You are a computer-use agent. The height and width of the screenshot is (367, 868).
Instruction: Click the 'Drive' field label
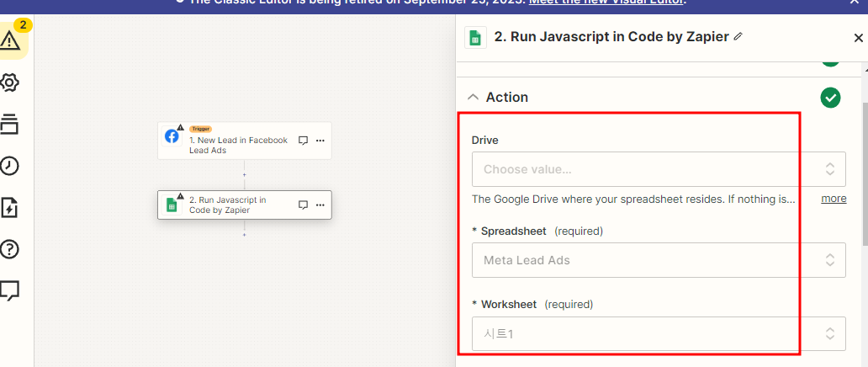485,141
